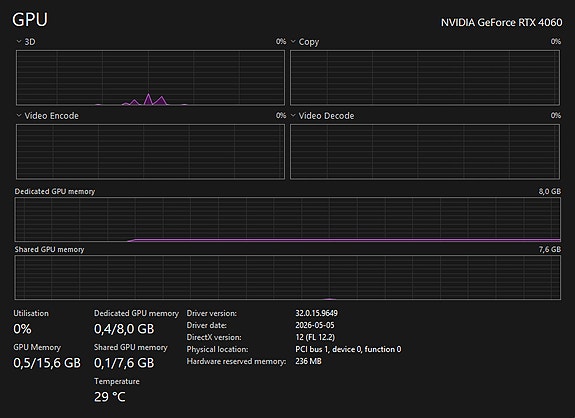The width and height of the screenshot is (575, 418).
Task: Click the Utilisation 0% value
Action: click(x=22, y=329)
